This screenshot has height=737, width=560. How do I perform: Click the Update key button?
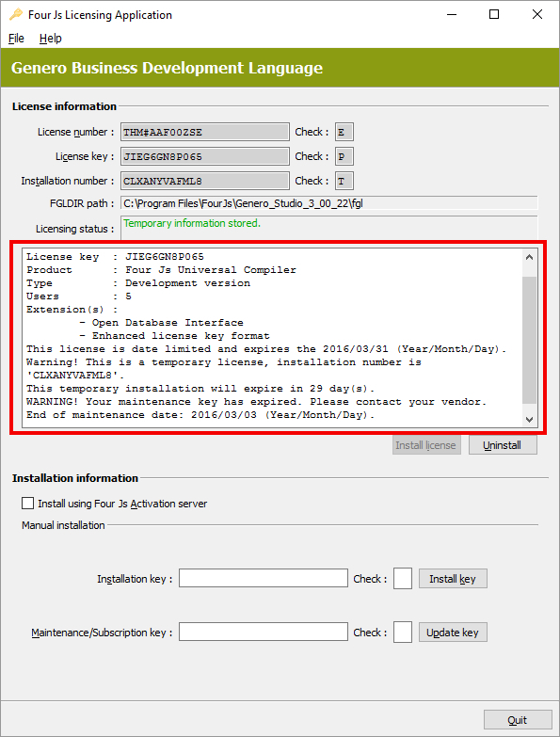(x=453, y=633)
